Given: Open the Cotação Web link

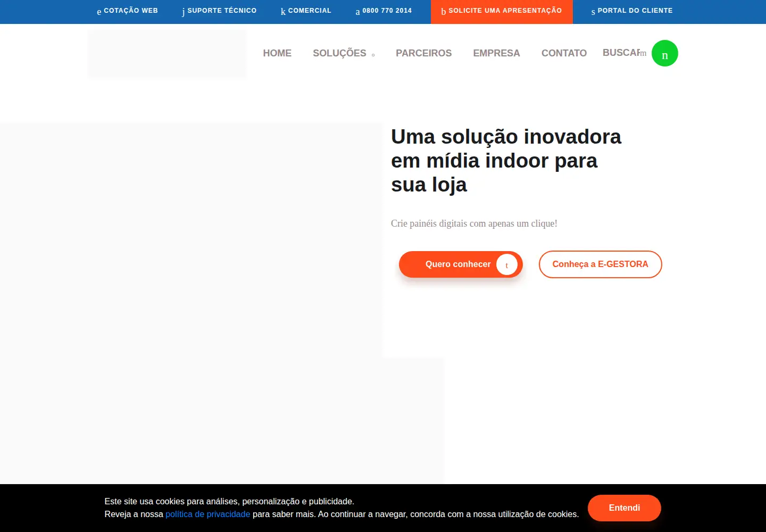Looking at the screenshot, I should coord(127,11).
